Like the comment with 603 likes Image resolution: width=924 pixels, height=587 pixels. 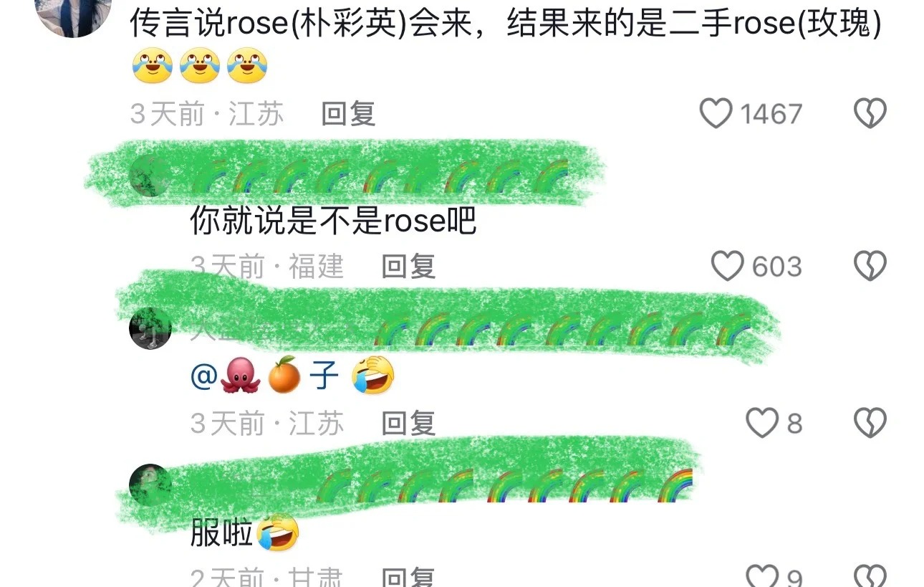coord(728,267)
